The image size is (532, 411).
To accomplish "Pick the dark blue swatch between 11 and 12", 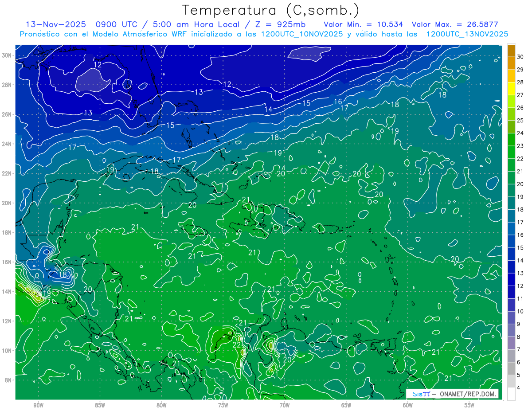I will click(x=512, y=292).
